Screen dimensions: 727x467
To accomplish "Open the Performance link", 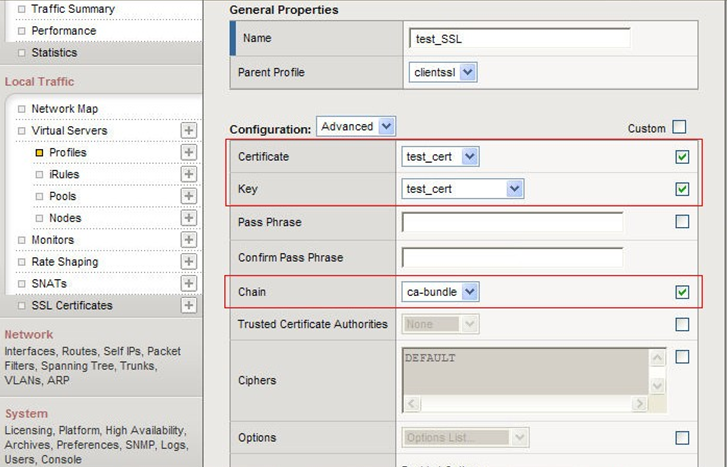I will (x=63, y=31).
